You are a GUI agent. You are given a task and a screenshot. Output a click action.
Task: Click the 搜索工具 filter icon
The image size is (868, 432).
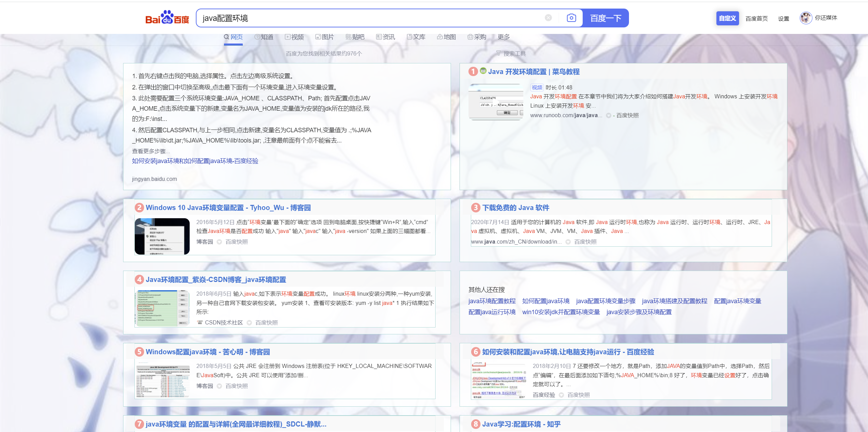click(498, 53)
